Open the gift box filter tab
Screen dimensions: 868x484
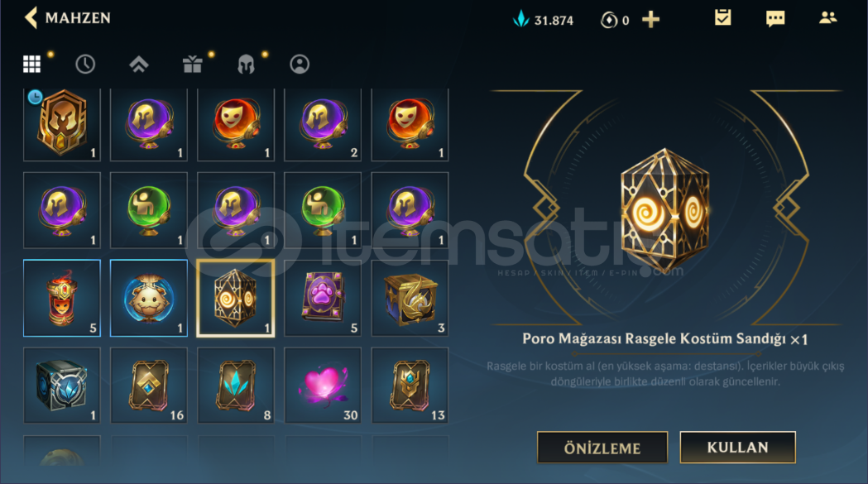click(192, 65)
